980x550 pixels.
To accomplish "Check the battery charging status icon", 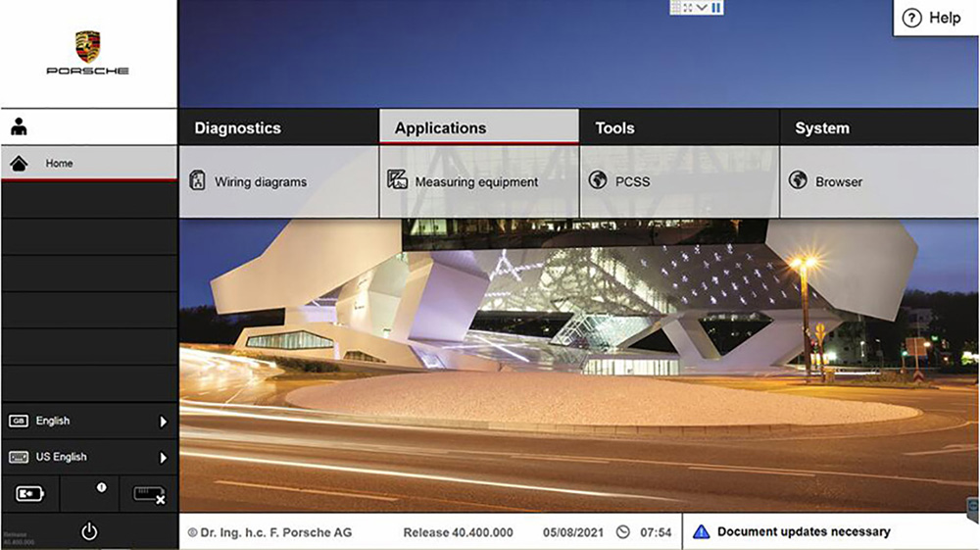I will 30,494.
